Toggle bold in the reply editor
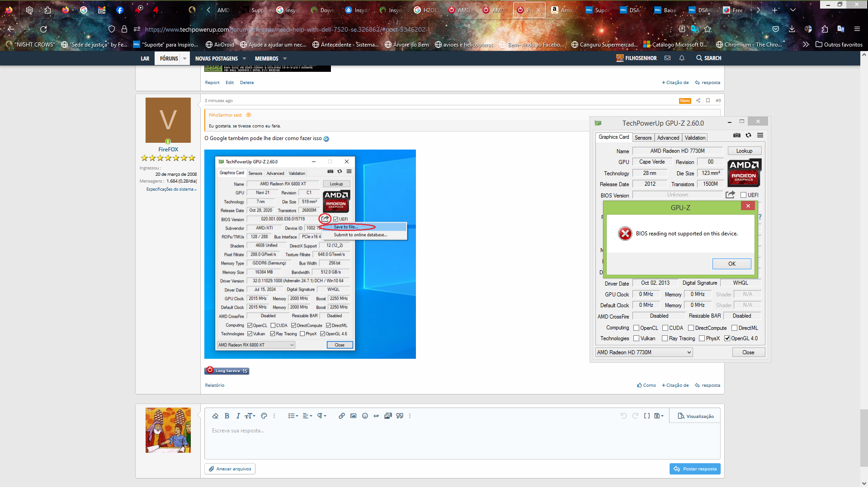This screenshot has height=488, width=868. 227,416
